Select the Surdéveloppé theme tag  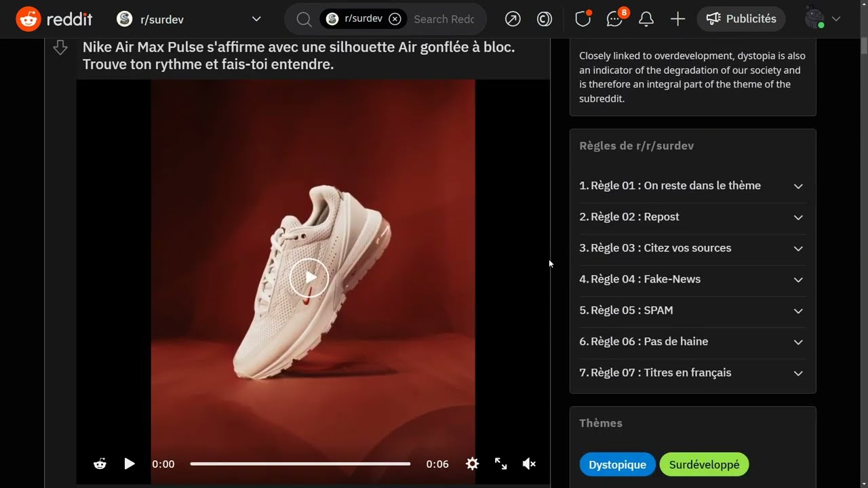pyautogui.click(x=705, y=464)
